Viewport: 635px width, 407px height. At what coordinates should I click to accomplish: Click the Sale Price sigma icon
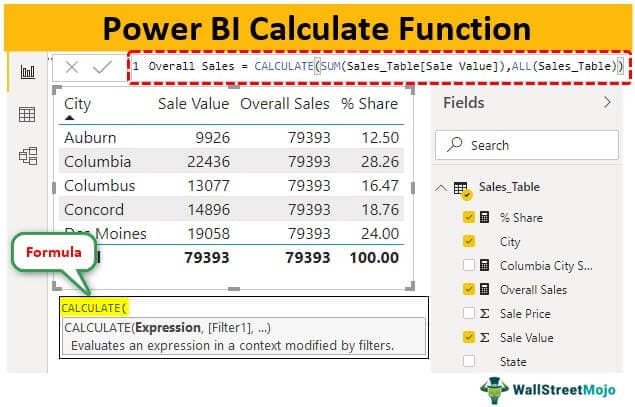[485, 313]
